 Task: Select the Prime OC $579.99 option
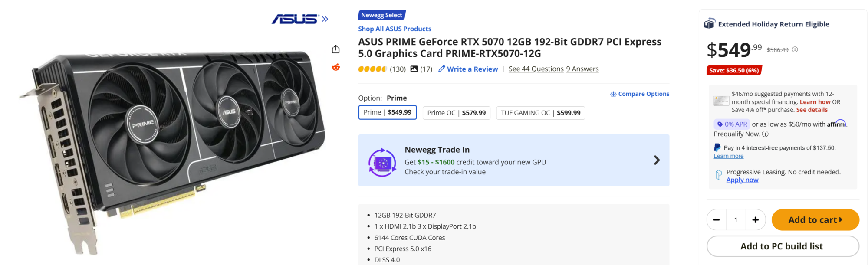coord(456,113)
